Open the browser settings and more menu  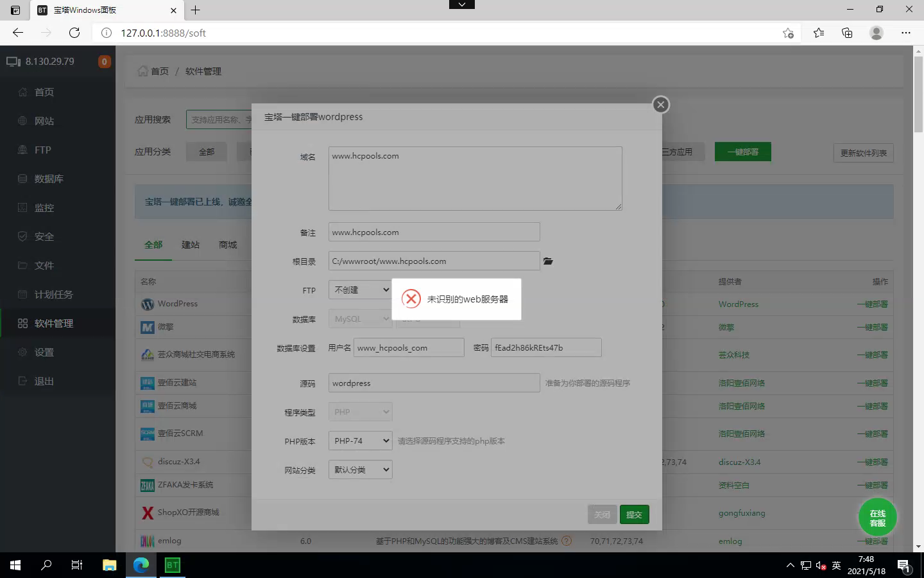pos(906,33)
